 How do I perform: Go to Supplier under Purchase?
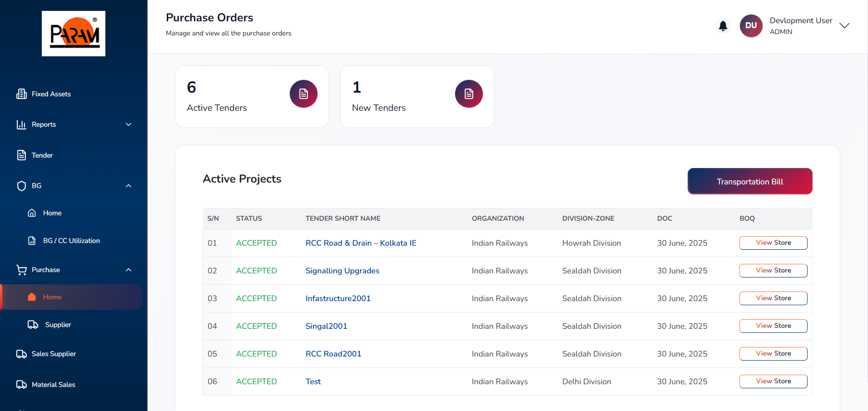(x=58, y=325)
